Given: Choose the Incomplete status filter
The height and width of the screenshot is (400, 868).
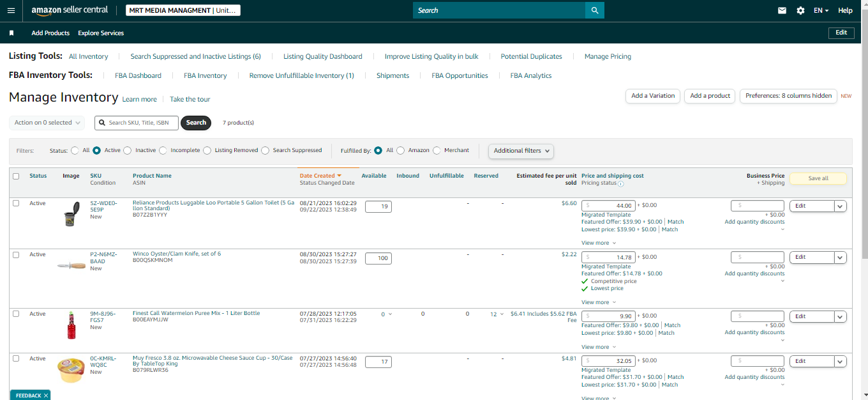Looking at the screenshot, I should coord(163,151).
